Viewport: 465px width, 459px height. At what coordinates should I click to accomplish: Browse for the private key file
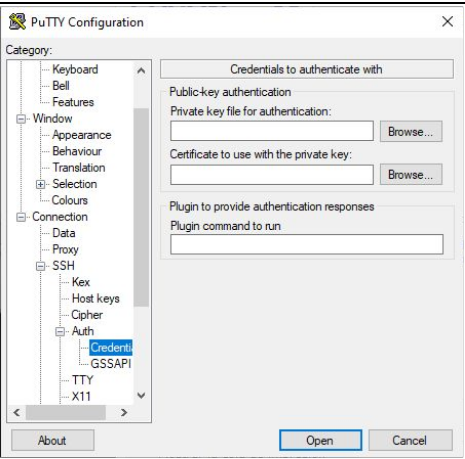coord(411,131)
